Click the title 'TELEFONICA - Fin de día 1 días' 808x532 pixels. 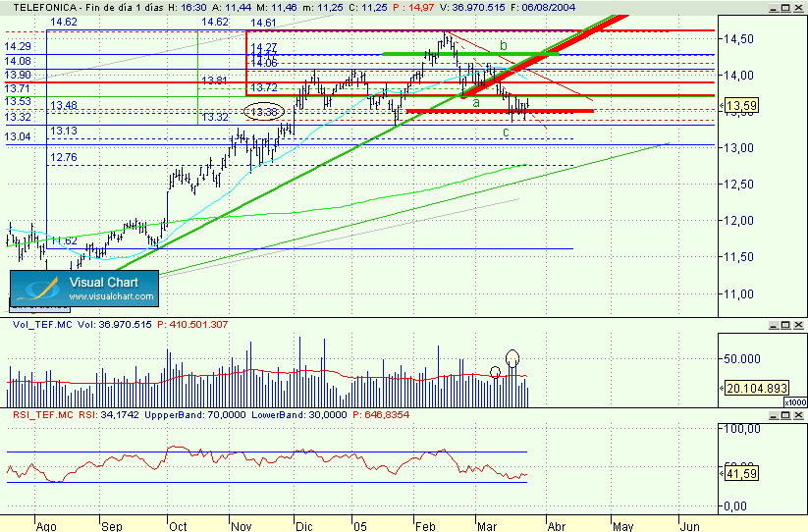88,7
